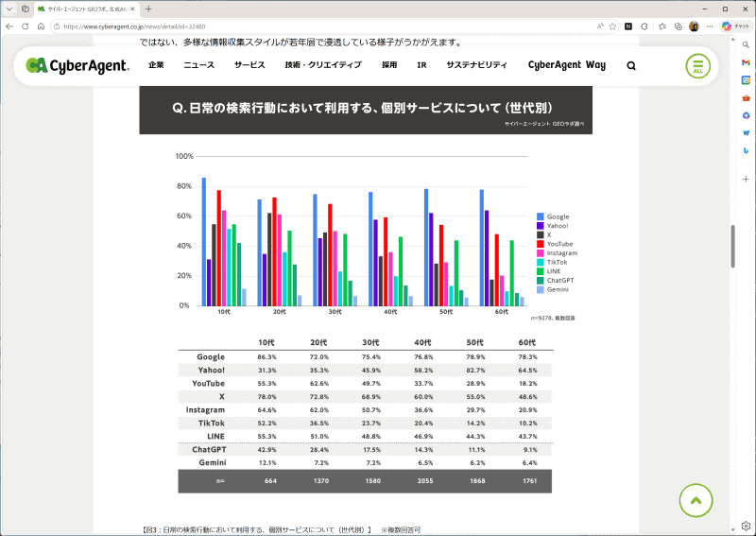Viewport: 756px width, 536px height.
Task: Open Microsoft 365 Copilot sidebar icon
Action: [746, 115]
